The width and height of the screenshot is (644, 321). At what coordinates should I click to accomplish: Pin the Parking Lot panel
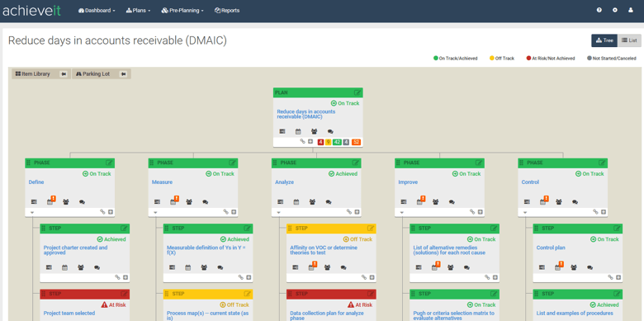coord(123,74)
